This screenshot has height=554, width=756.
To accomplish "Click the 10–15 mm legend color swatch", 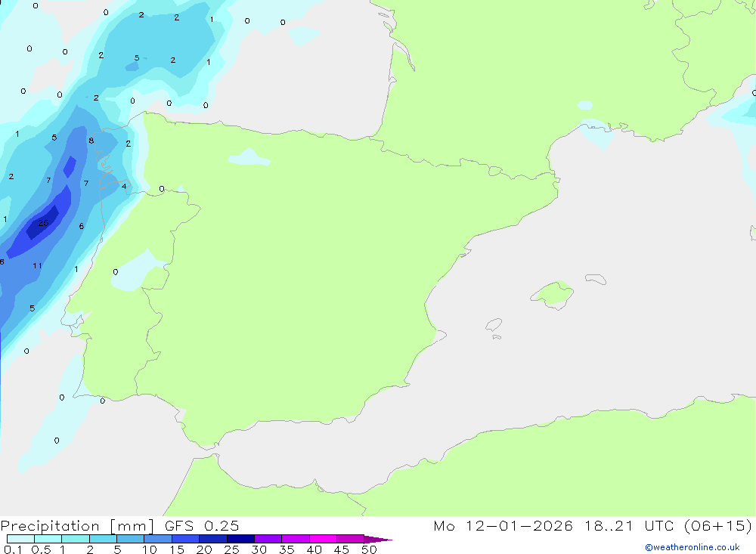I will click(x=158, y=539).
